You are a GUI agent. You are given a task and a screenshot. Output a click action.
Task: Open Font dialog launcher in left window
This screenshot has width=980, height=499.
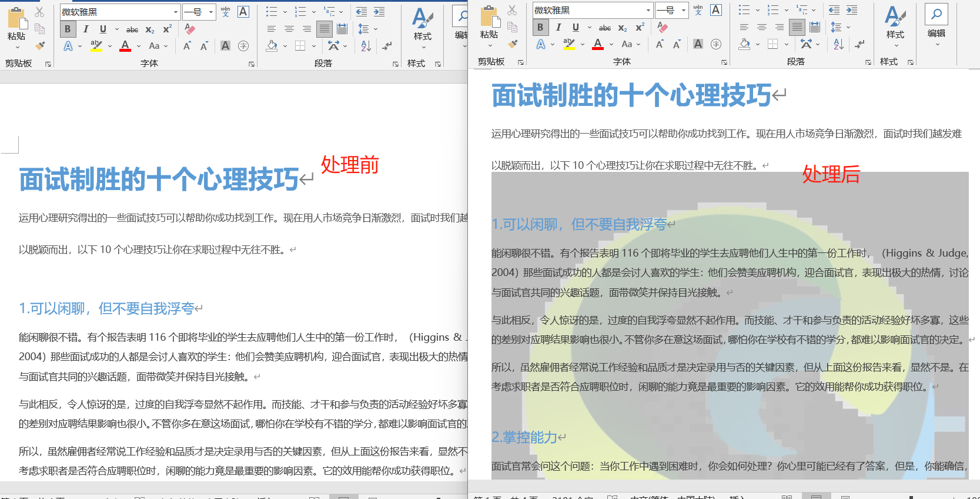coord(252,64)
